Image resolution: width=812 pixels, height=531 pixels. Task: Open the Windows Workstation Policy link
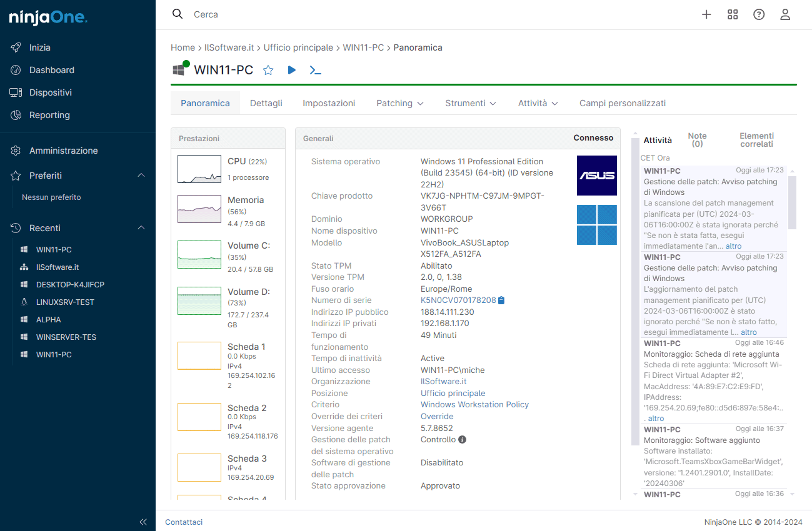pyautogui.click(x=474, y=405)
